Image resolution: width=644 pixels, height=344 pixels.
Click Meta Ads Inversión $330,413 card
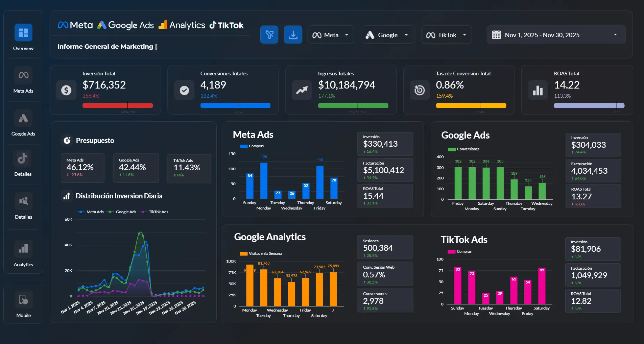(385, 144)
